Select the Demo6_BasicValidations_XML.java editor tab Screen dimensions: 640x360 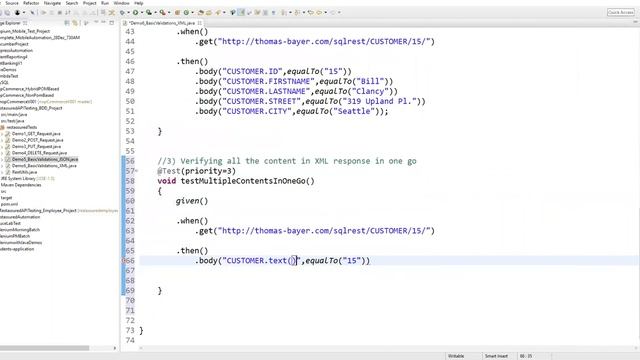point(162,23)
